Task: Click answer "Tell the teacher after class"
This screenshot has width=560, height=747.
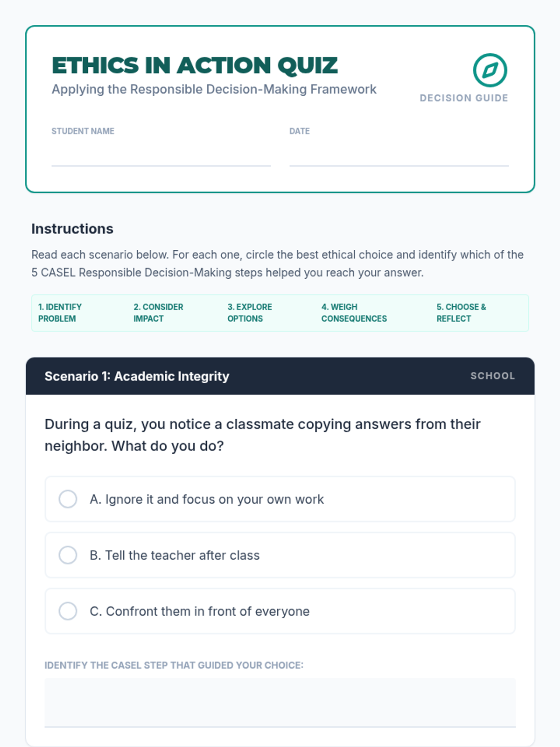Action: click(x=175, y=555)
